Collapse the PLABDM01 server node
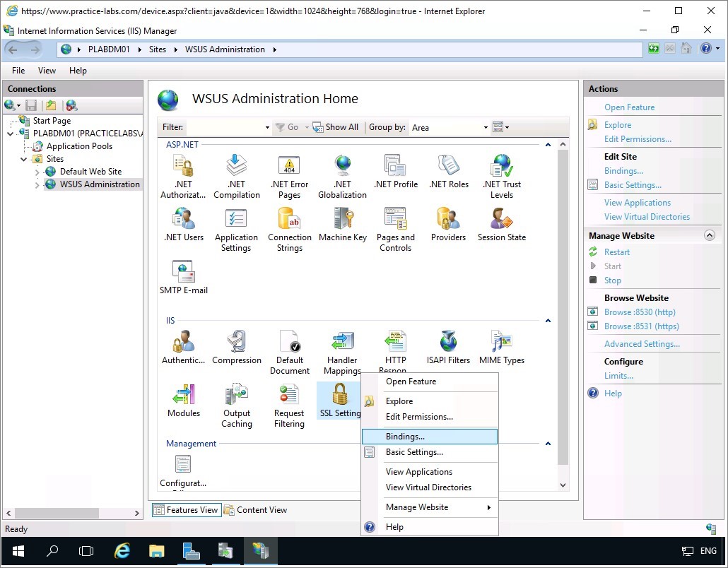The image size is (728, 568). [x=10, y=134]
